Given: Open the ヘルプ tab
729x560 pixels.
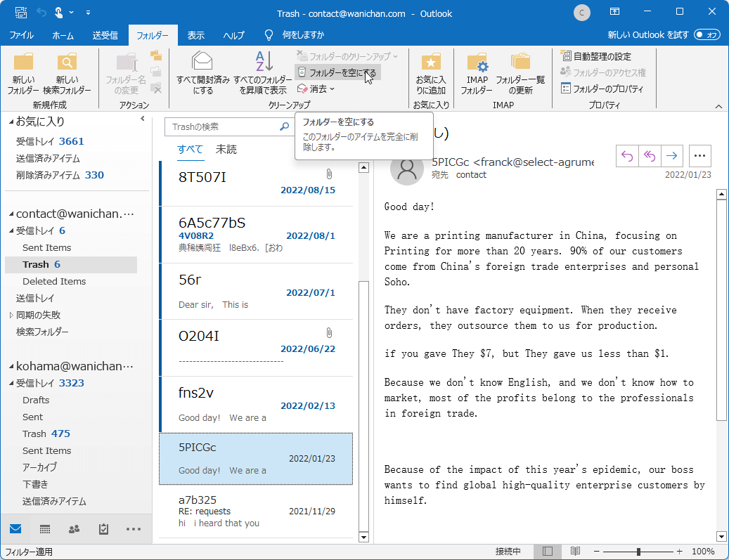Looking at the screenshot, I should pyautogui.click(x=233, y=35).
